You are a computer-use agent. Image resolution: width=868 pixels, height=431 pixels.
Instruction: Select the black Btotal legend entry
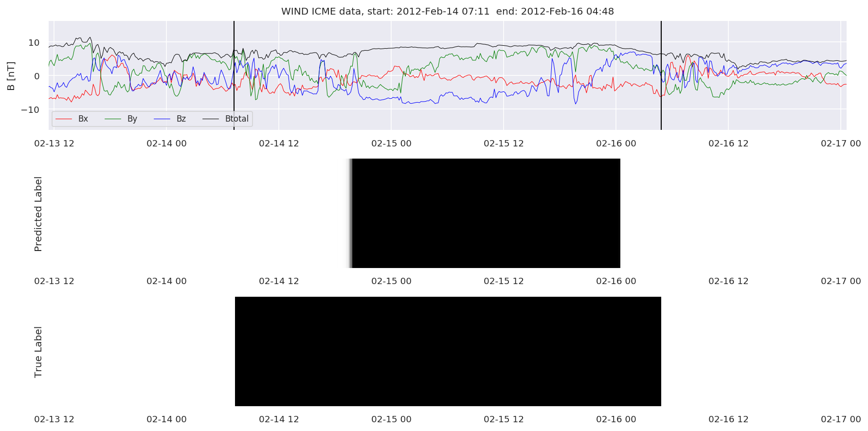pyautogui.click(x=225, y=119)
